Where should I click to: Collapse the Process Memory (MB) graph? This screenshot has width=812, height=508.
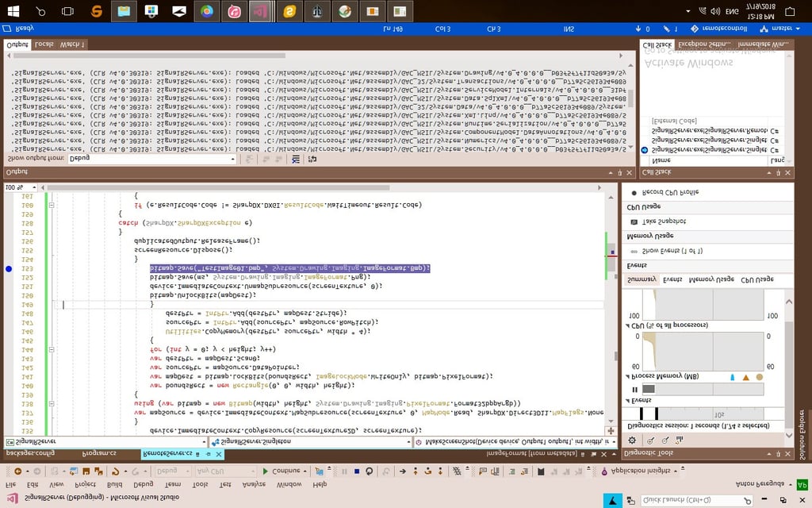(628, 376)
